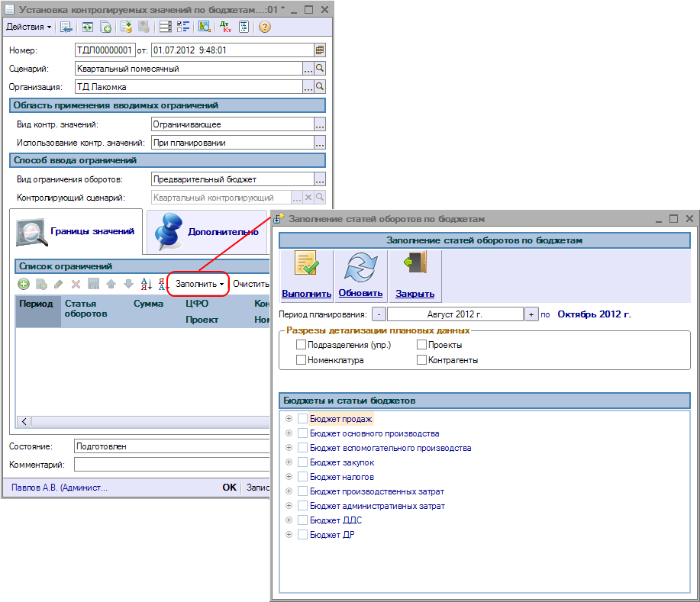Click the Выполнить icon in fill dialog

[x=306, y=274]
